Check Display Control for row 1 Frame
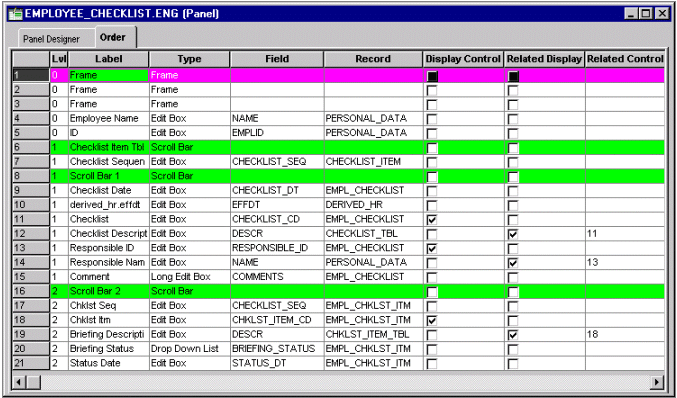Screen dimensions: 677x398 [432, 76]
